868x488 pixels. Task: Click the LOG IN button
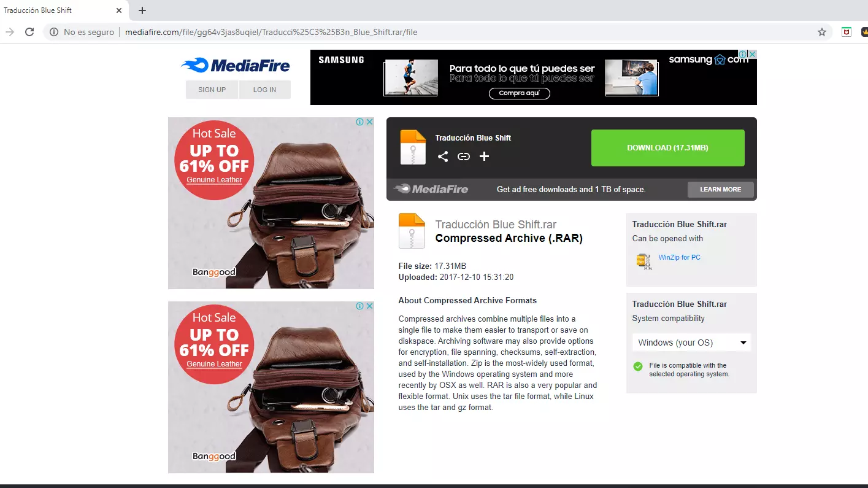(x=264, y=90)
